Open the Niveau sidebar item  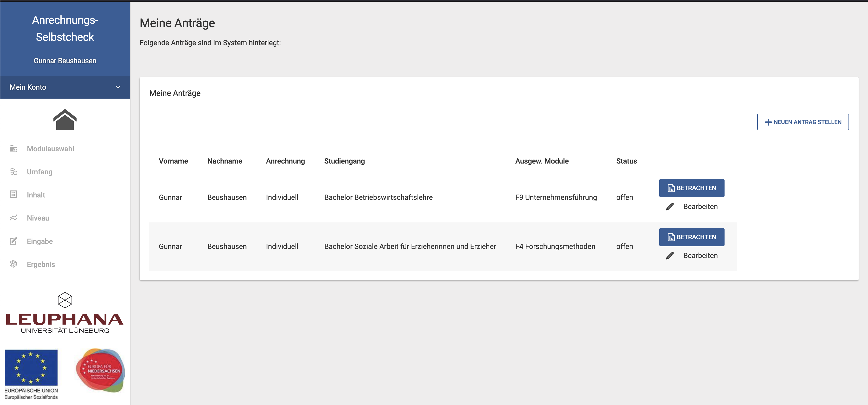[38, 218]
